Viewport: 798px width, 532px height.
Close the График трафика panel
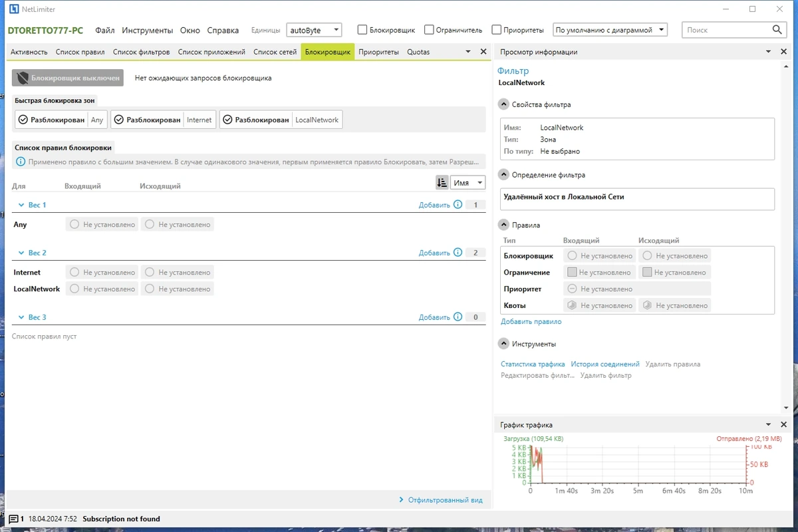783,425
